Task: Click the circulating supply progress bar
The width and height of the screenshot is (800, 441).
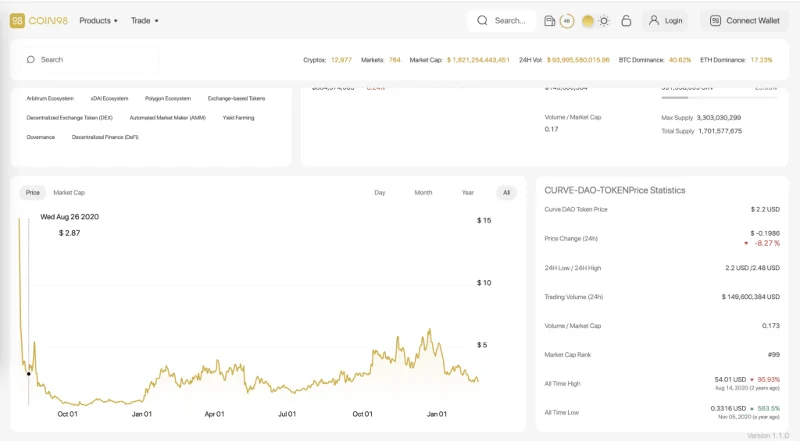Action: [x=719, y=97]
